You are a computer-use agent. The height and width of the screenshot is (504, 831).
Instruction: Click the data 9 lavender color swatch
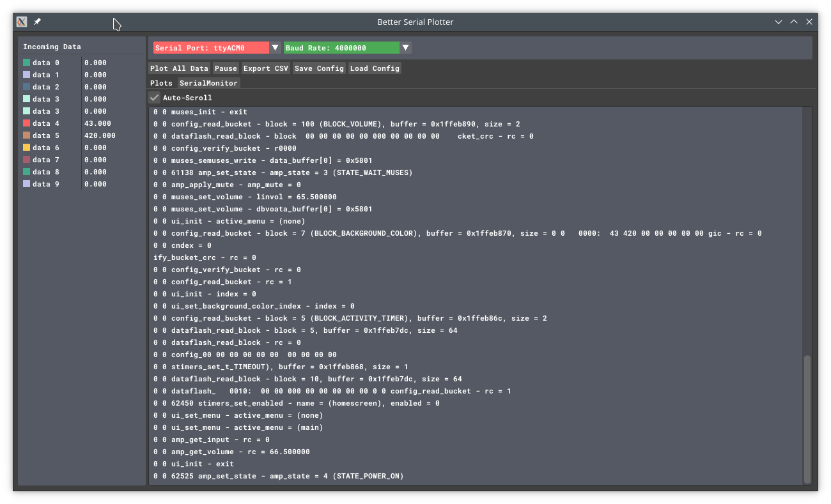tap(27, 184)
